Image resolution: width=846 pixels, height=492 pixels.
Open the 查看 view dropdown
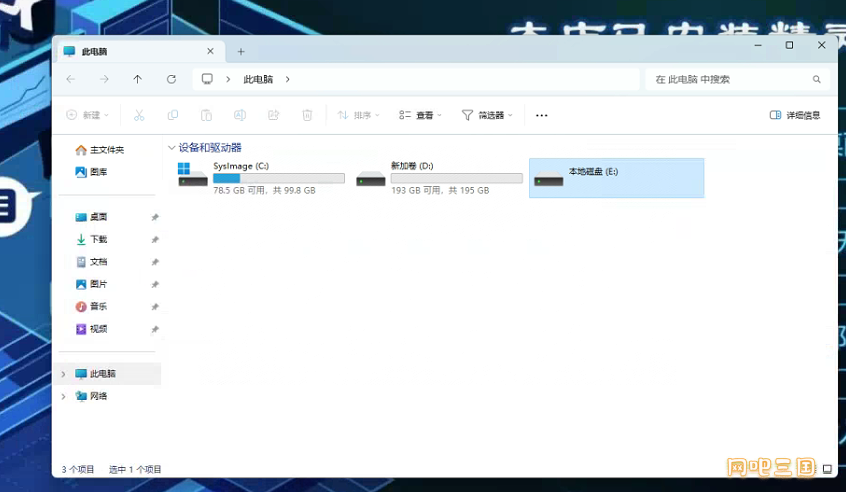[420, 115]
